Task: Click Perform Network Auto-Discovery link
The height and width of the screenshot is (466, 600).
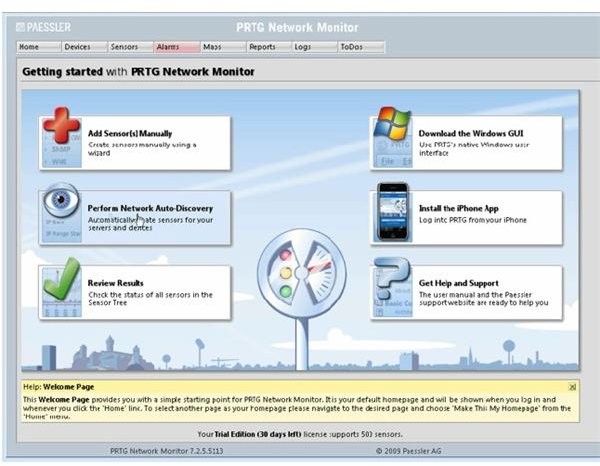Action: 150,209
